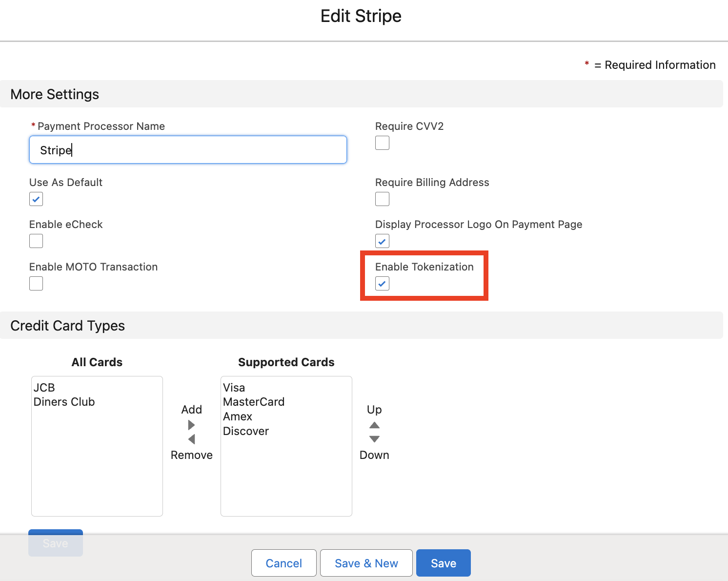
Task: Select Visa in Supported Cards list
Action: [234, 388]
